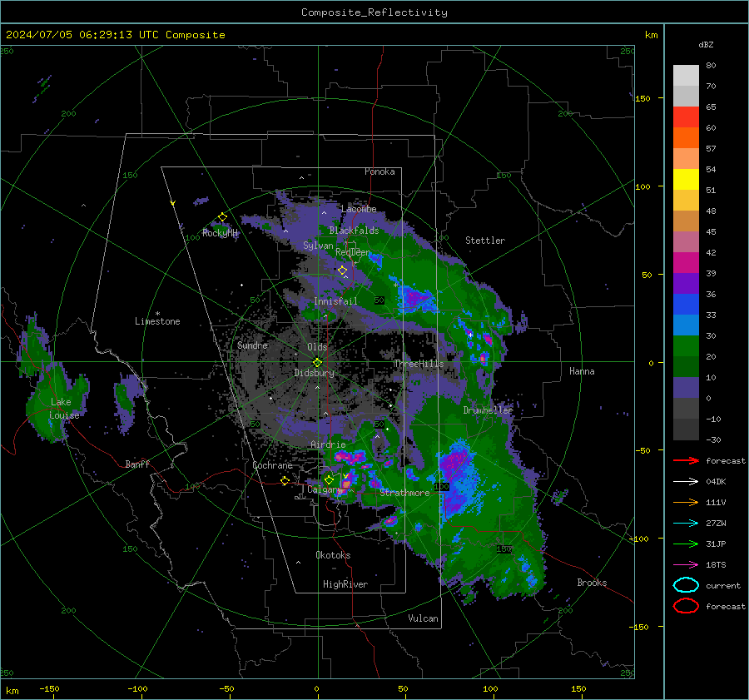Click the dBZ legend heading
This screenshot has height=700, width=749.
pyautogui.click(x=706, y=44)
